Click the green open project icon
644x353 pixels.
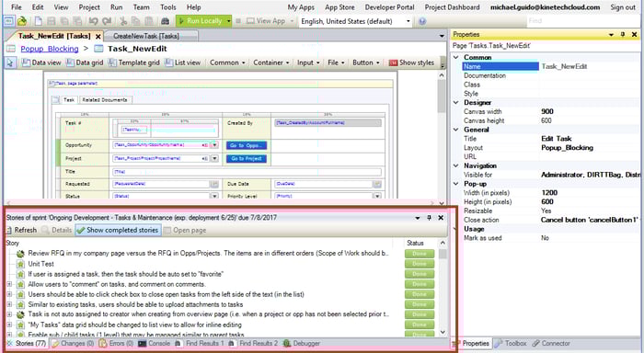(22, 21)
